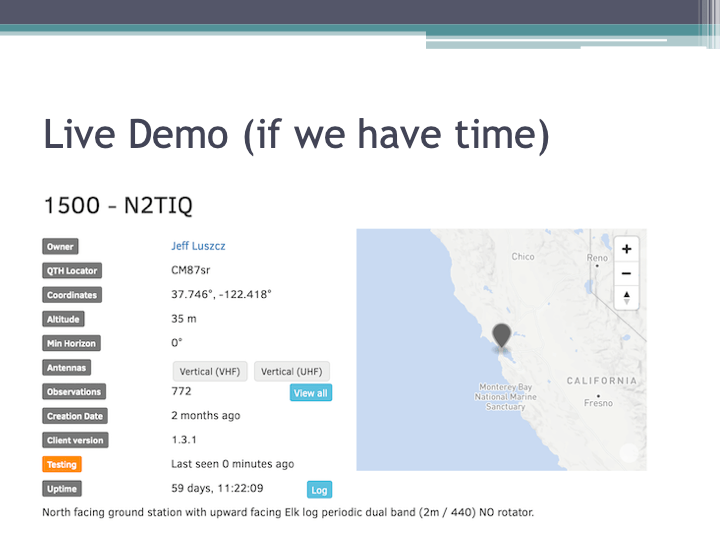Click the station location pin marker
This screenshot has width=720, height=540.
501,338
